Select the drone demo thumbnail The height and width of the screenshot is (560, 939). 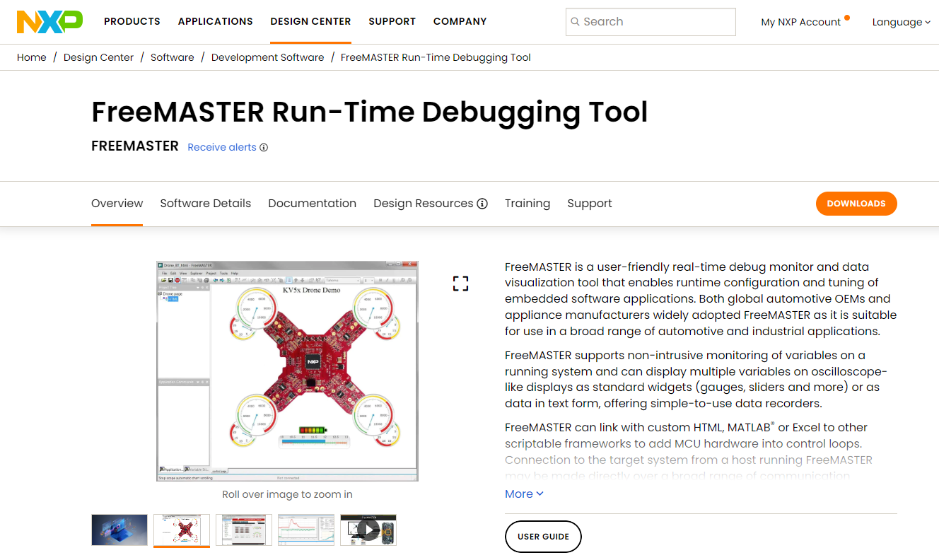(x=182, y=530)
